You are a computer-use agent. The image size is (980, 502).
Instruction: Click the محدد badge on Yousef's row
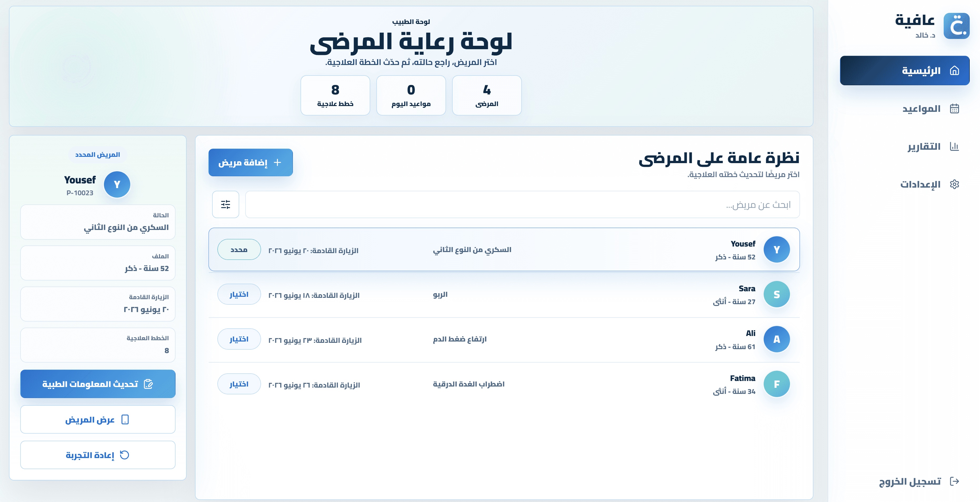239,249
